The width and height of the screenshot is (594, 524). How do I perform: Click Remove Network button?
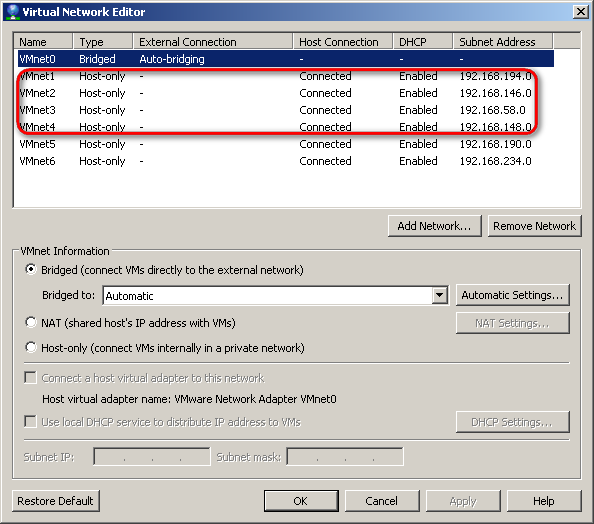click(535, 226)
